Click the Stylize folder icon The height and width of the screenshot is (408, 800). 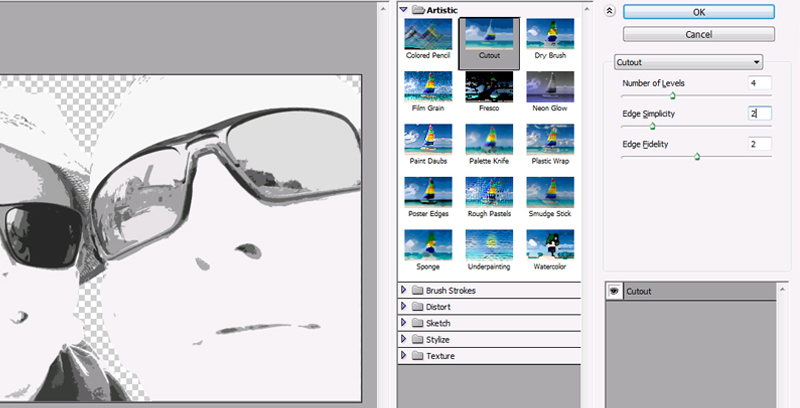click(x=418, y=339)
